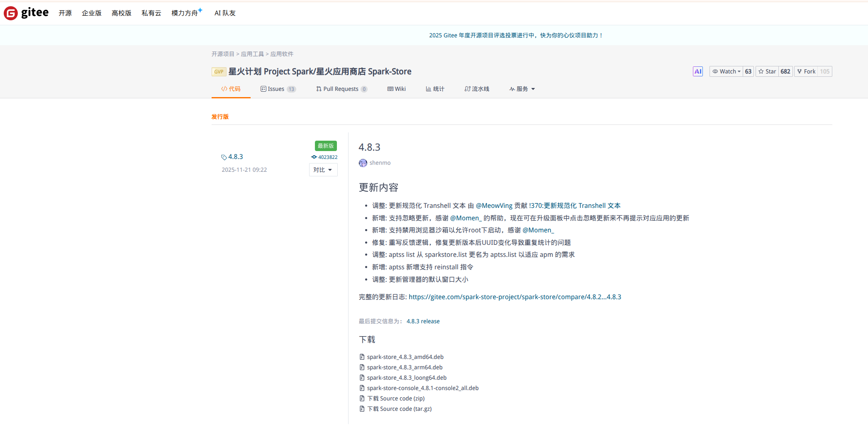Fork the repository
The height and width of the screenshot is (427, 868).
coord(807,71)
